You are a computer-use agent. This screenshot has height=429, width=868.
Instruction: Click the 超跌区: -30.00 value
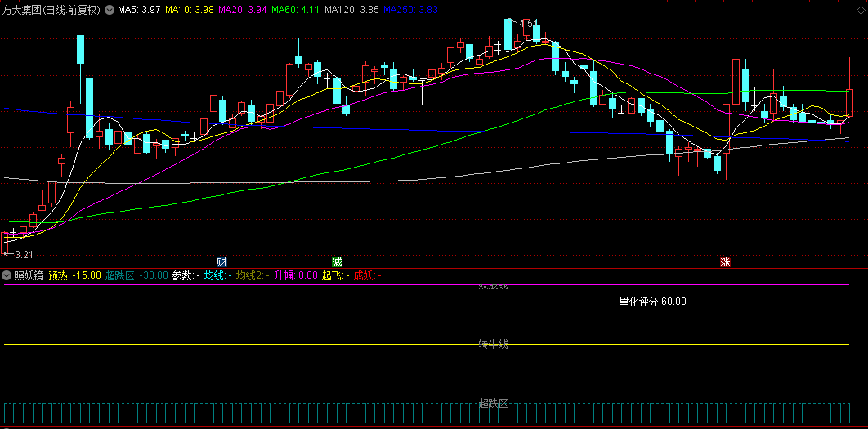click(136, 275)
